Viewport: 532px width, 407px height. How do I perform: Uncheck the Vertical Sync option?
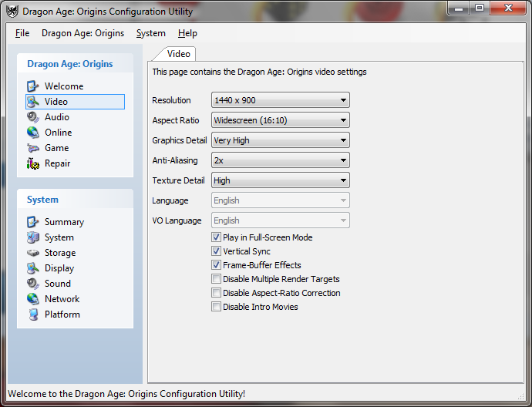(x=216, y=251)
